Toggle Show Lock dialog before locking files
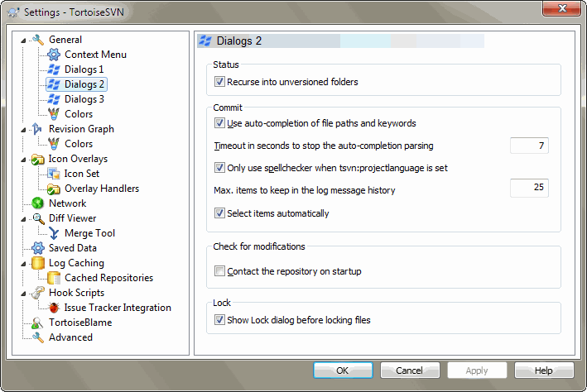Image resolution: width=587 pixels, height=392 pixels. click(x=219, y=320)
